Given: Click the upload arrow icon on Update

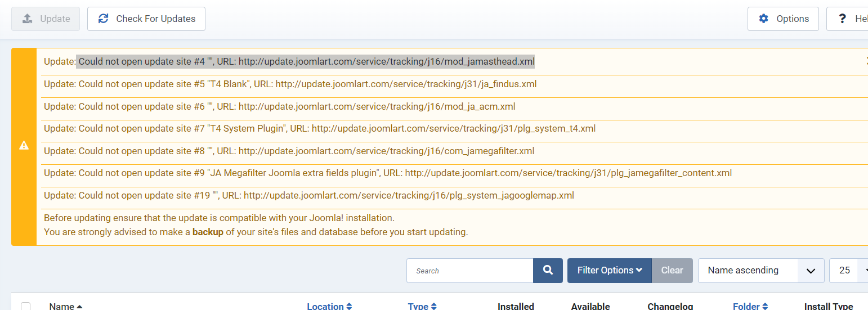Looking at the screenshot, I should [27, 19].
